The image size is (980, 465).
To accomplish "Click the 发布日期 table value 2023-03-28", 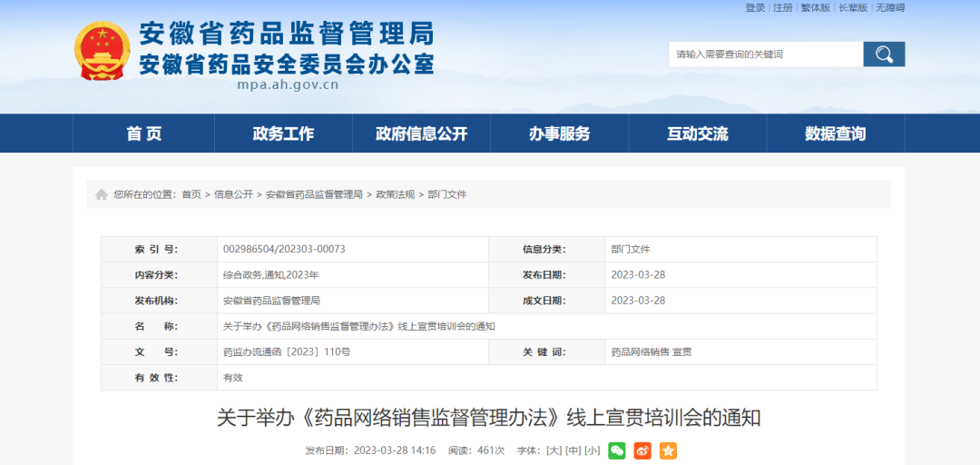I will [638, 275].
